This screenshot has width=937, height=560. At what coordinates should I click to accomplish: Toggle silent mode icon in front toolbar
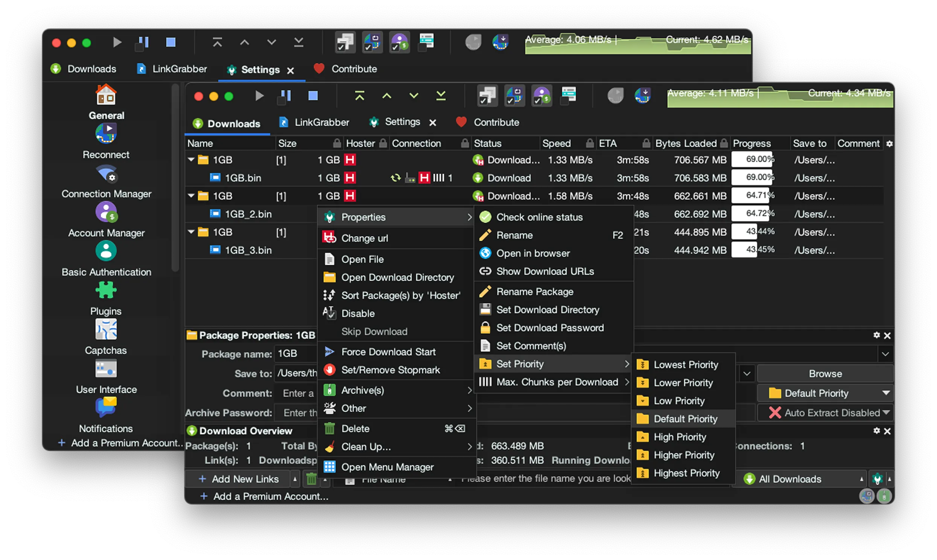click(569, 95)
